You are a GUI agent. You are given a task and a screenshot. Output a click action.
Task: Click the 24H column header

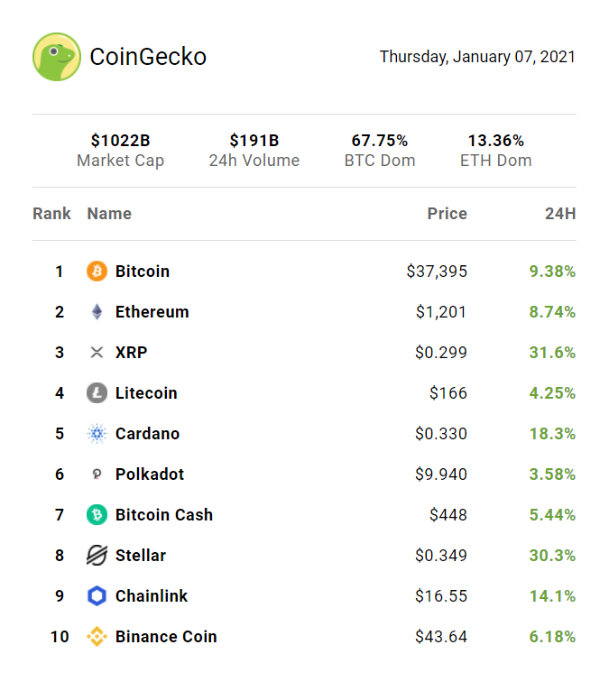pyautogui.click(x=559, y=214)
